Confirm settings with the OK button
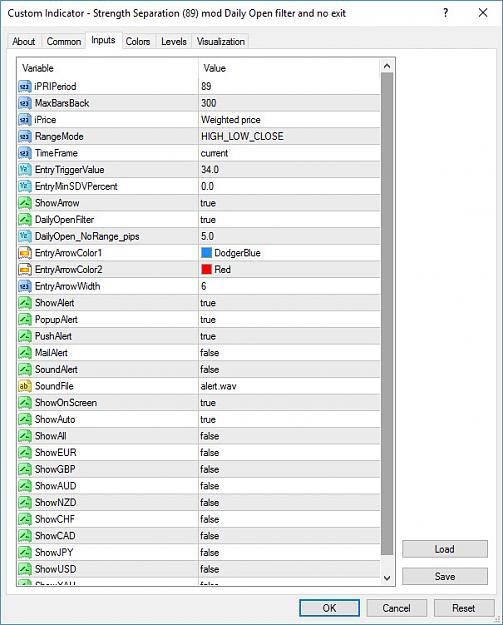Image resolution: width=503 pixels, height=625 pixels. [330, 608]
